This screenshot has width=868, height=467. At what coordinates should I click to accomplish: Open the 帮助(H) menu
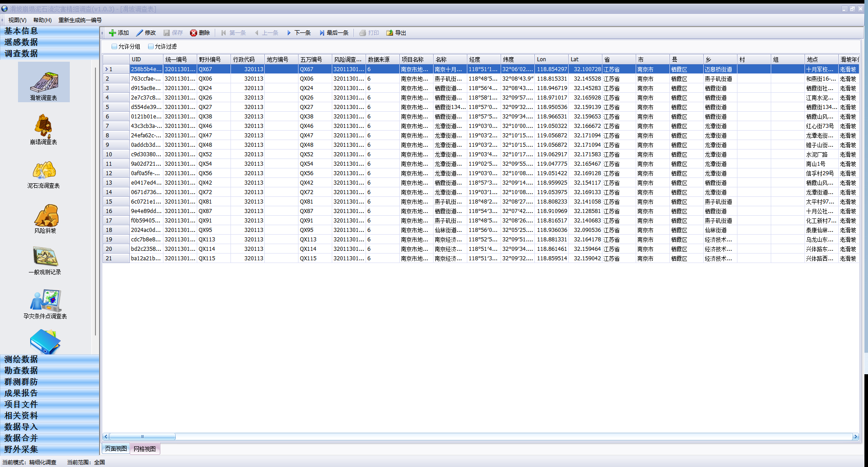coord(42,20)
